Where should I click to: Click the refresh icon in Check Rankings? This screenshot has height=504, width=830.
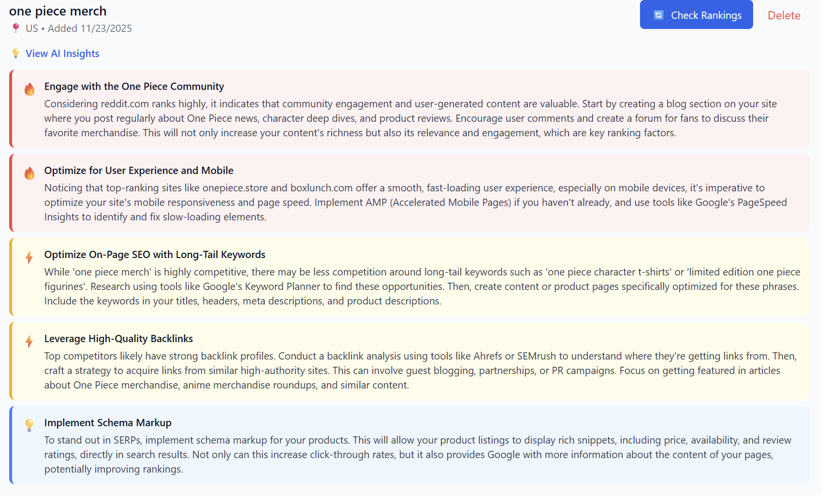tap(658, 15)
